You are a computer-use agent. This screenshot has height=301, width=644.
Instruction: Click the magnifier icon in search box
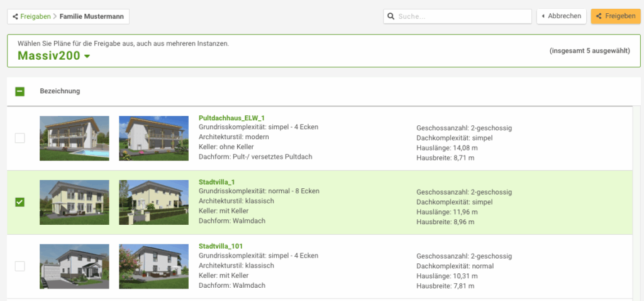pos(391,16)
